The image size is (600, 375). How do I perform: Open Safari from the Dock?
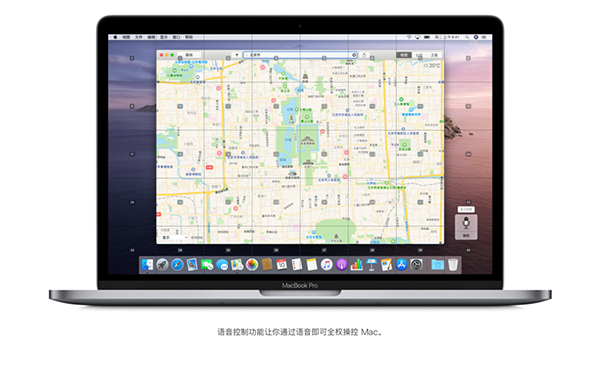pos(177,264)
